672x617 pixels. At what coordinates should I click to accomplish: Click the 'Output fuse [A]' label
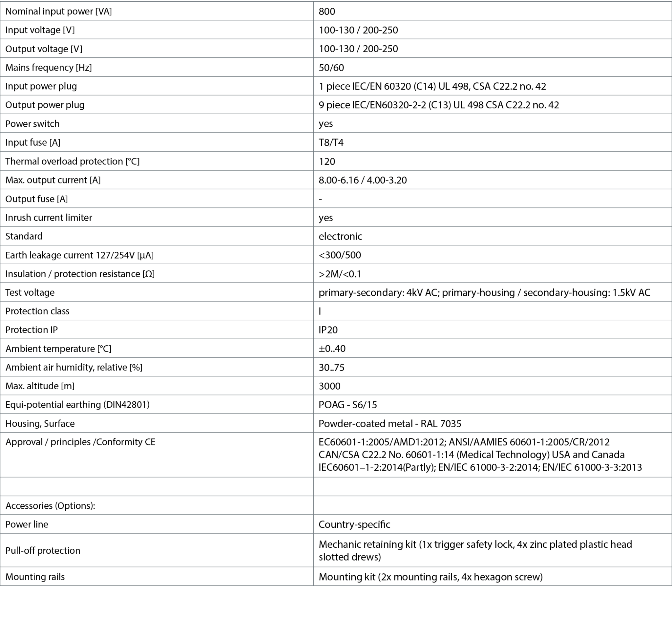(36, 199)
